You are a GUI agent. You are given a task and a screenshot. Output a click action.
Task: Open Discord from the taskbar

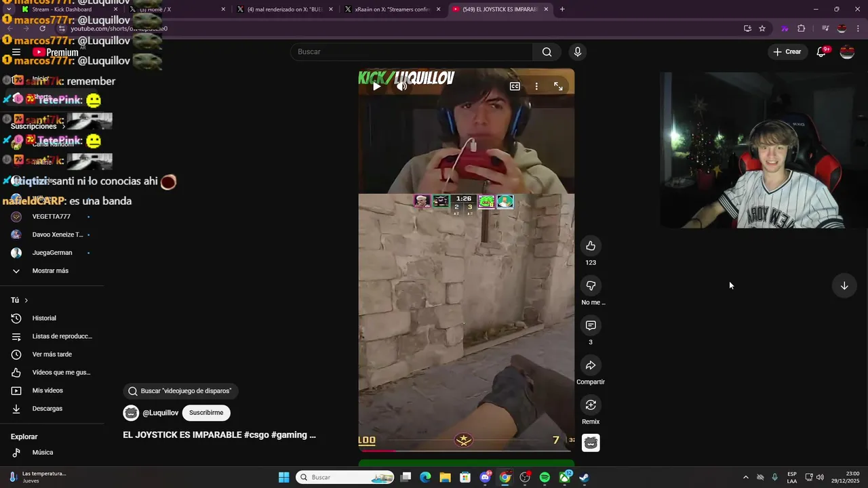click(485, 477)
